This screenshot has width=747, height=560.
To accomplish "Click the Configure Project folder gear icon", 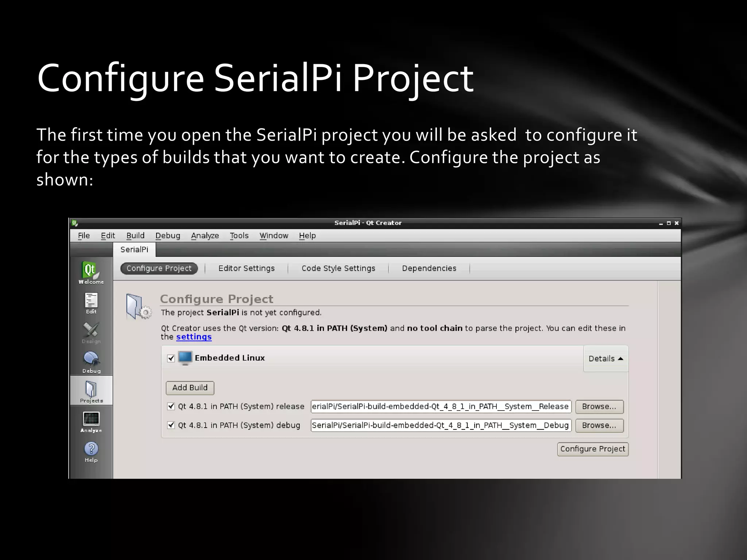I will (139, 307).
